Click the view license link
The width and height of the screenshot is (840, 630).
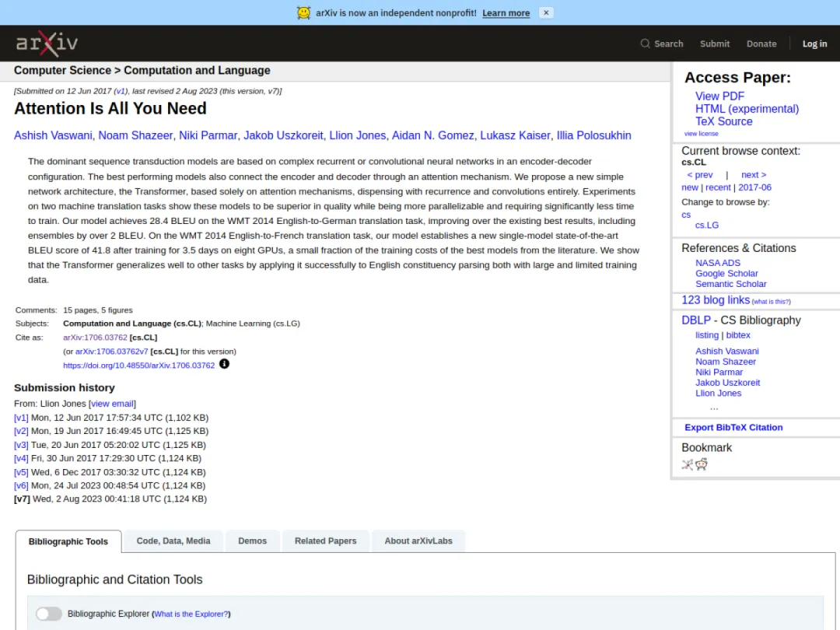pyautogui.click(x=701, y=134)
